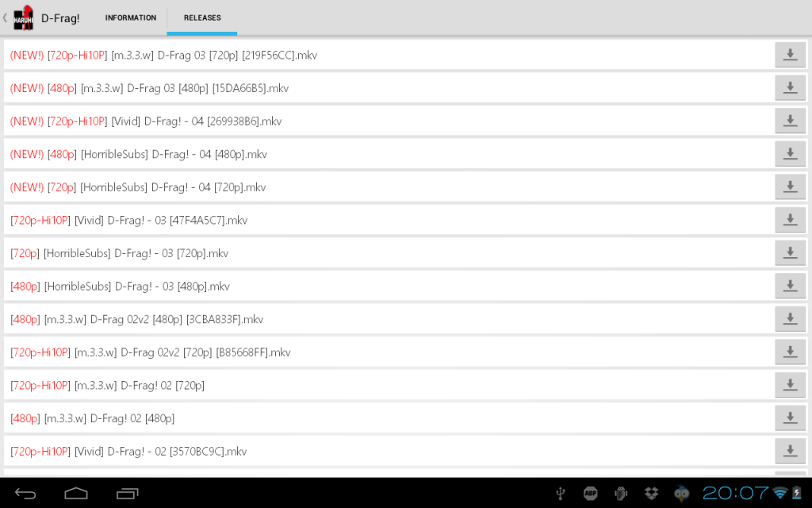
Task: Select row '[Vivid] D-Frag! - 04 [269938B6].mkv'
Action: pos(389,121)
